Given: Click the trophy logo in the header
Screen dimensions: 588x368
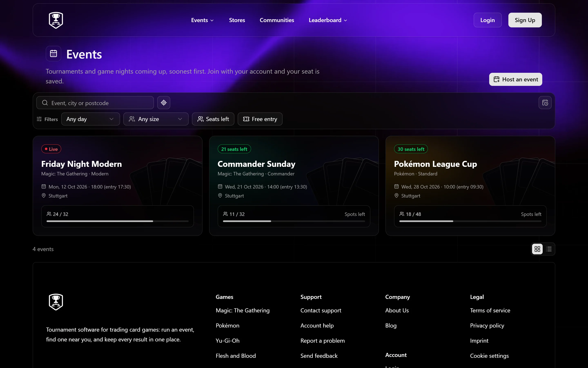Looking at the screenshot, I should click(x=56, y=20).
